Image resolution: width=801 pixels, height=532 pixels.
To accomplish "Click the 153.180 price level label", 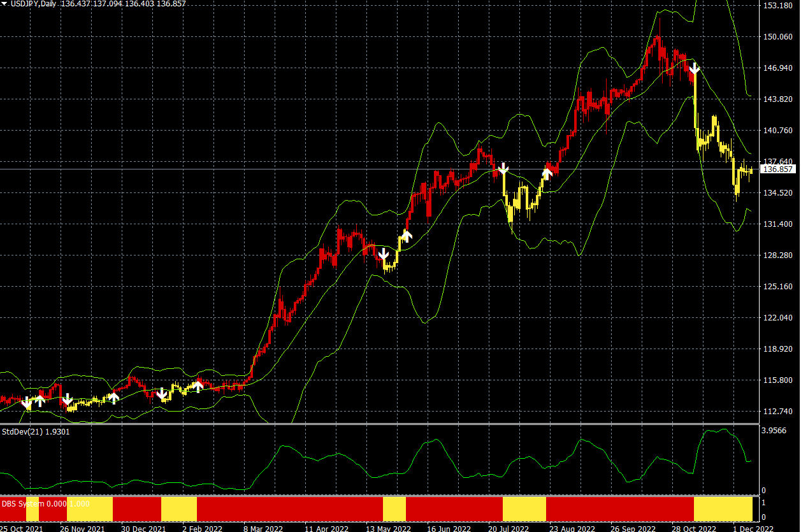I will coord(778,6).
